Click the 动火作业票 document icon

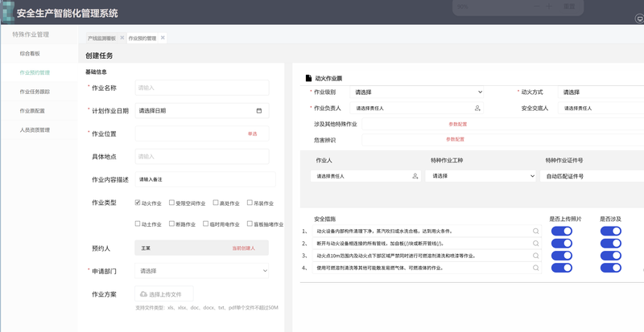[308, 78]
